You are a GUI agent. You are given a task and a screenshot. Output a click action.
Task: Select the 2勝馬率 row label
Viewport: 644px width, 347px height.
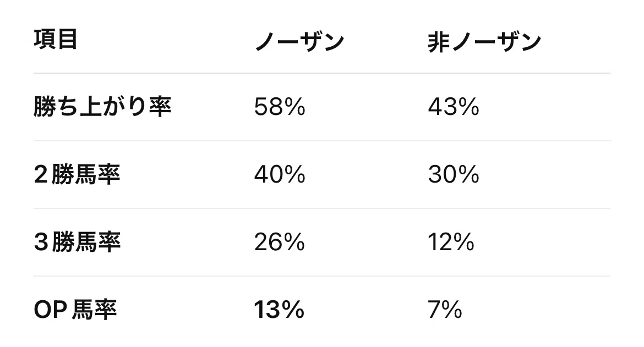(77, 174)
